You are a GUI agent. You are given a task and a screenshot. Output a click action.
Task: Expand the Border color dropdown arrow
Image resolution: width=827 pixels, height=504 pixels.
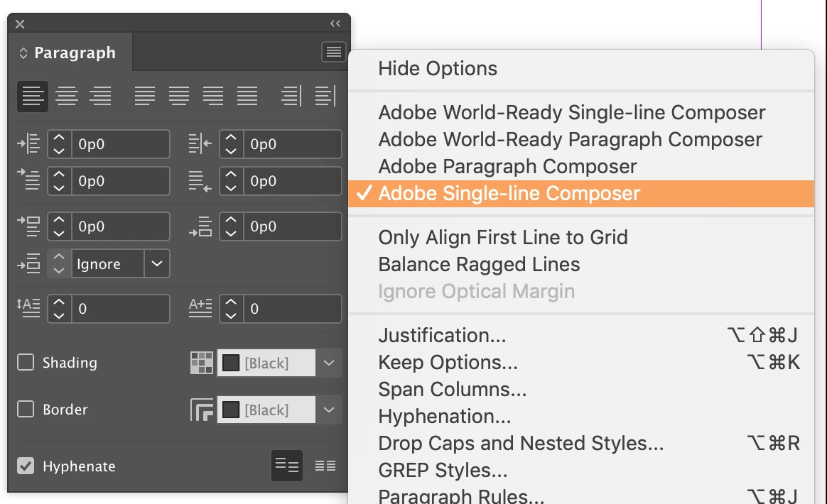[328, 410]
